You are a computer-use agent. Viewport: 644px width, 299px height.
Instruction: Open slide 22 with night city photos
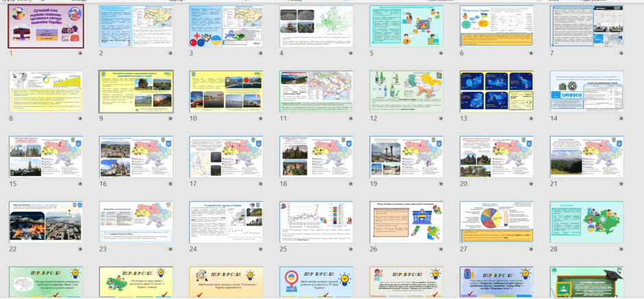(x=46, y=222)
